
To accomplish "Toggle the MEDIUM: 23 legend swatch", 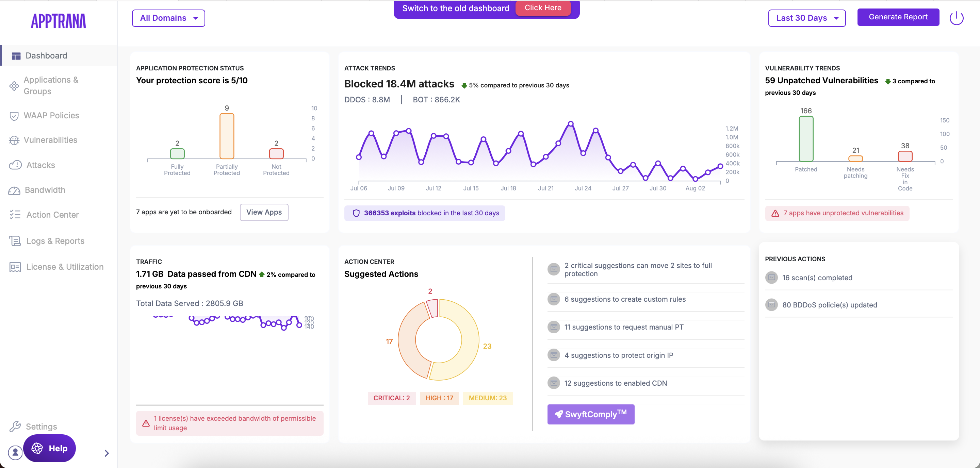I will point(487,398).
